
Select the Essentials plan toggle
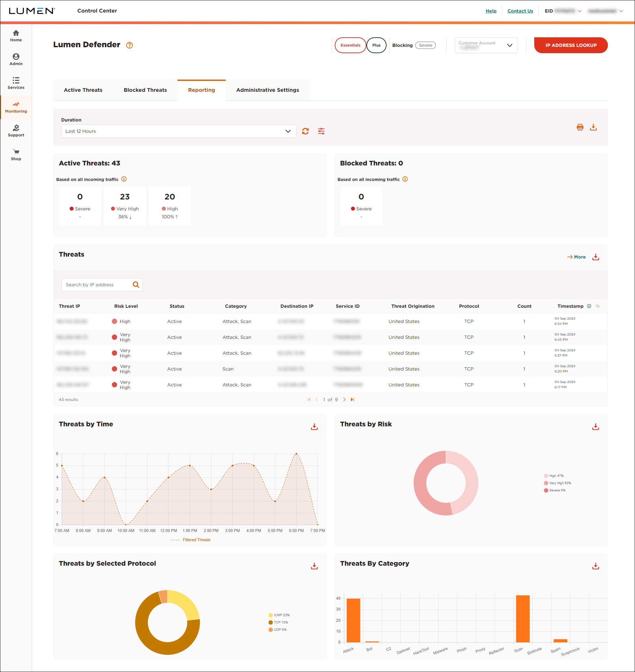tap(350, 45)
